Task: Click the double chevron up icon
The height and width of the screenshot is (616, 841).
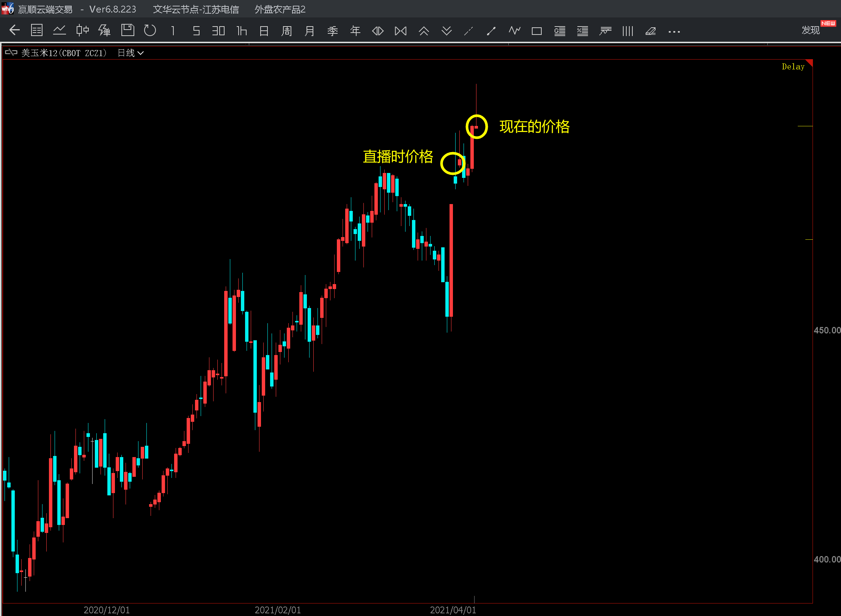Action: coord(423,31)
